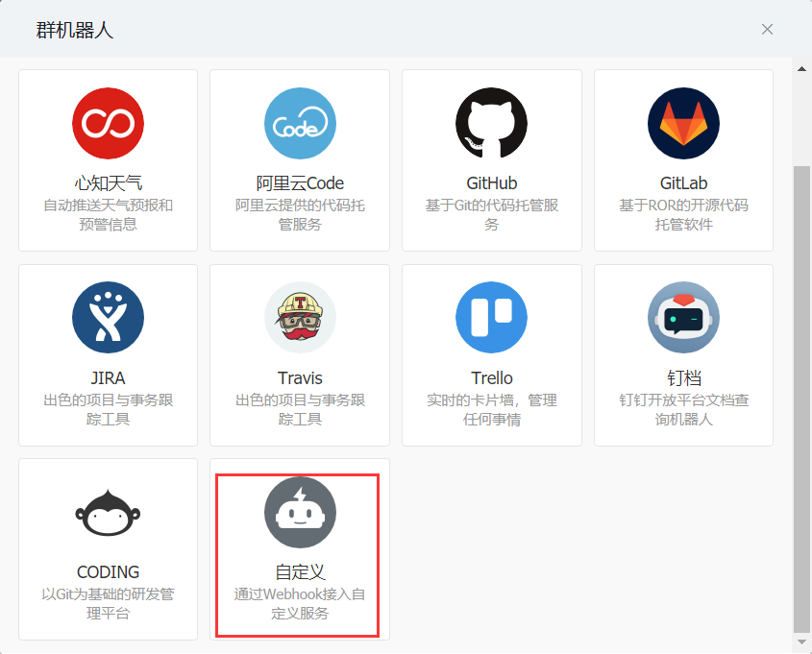Pick the 钉档 robot head icon

coord(683,317)
